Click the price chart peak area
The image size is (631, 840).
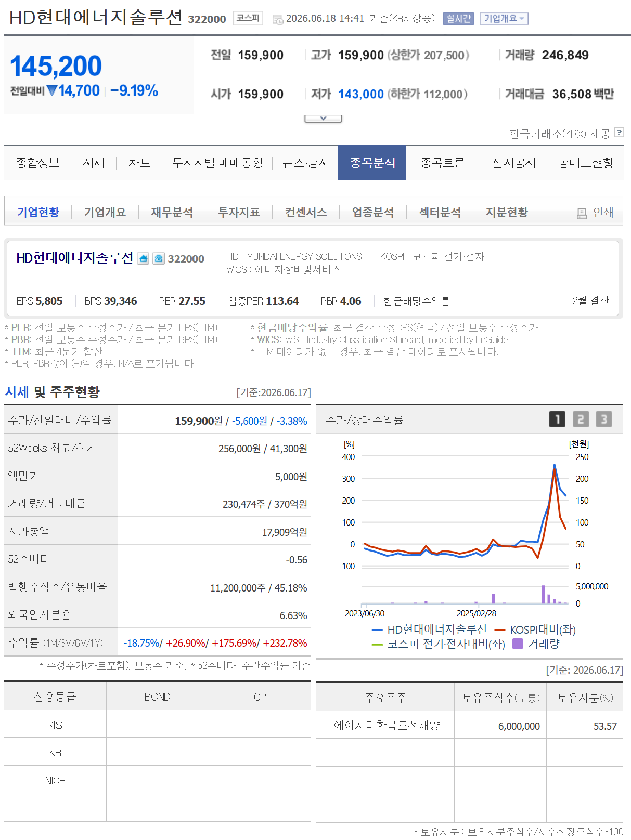click(555, 466)
